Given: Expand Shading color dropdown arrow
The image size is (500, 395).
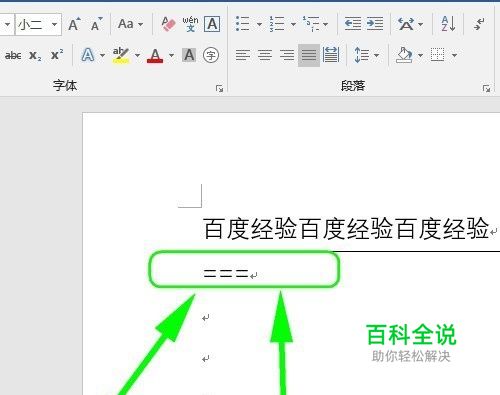Looking at the screenshot, I should click(420, 55).
